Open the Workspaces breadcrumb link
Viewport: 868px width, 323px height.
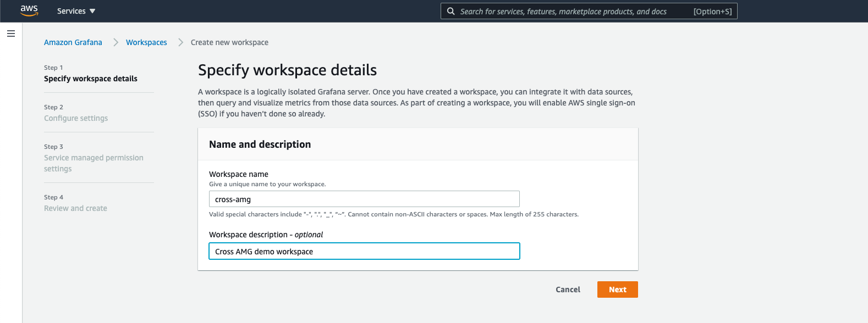click(146, 42)
